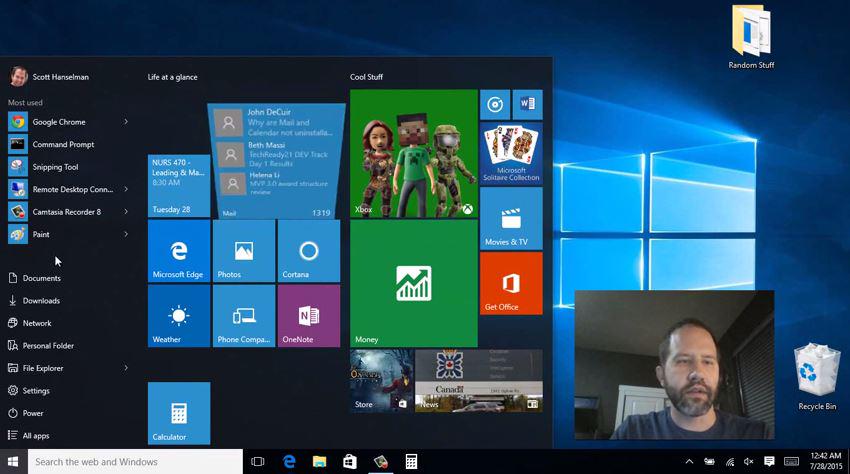Select the Recycle Bin desktop icon
The width and height of the screenshot is (850, 474).
pyautogui.click(x=817, y=377)
